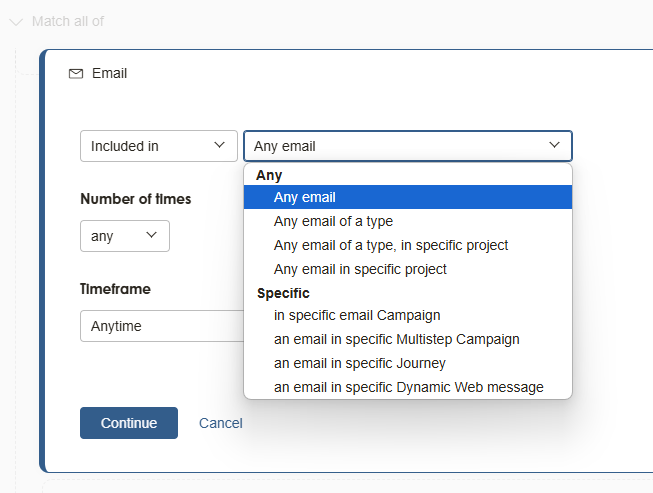Image resolution: width=653 pixels, height=493 pixels.
Task: Choose an email in specific Multistep Campaign
Action: 396,339
